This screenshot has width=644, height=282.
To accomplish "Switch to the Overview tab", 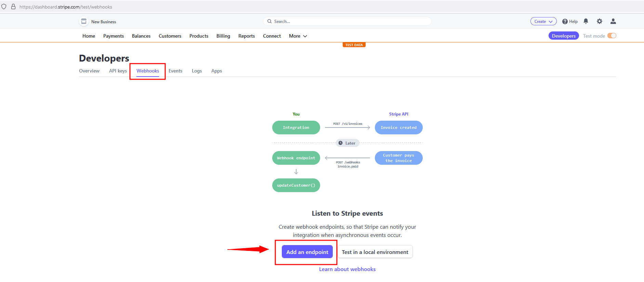I will (x=89, y=71).
